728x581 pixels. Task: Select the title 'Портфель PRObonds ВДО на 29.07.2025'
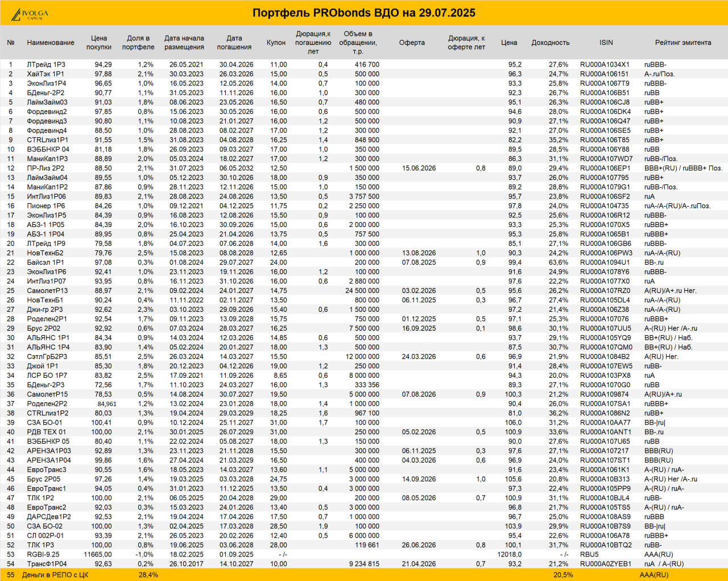tap(364, 13)
